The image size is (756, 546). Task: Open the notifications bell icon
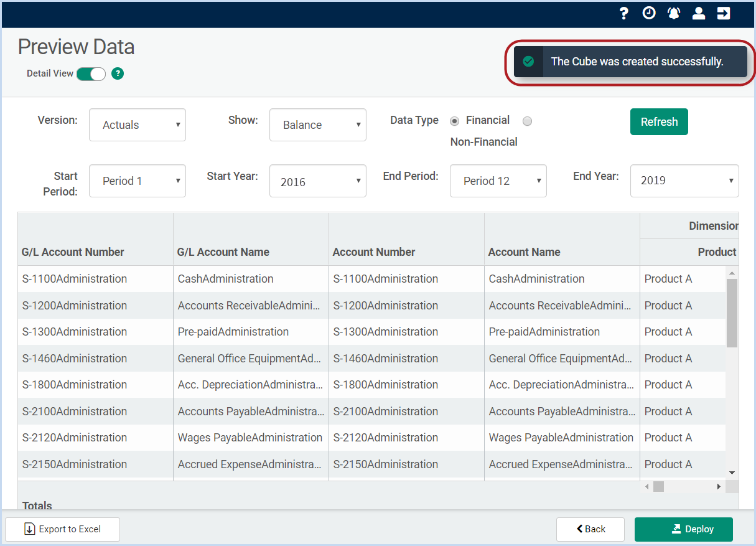tap(674, 13)
